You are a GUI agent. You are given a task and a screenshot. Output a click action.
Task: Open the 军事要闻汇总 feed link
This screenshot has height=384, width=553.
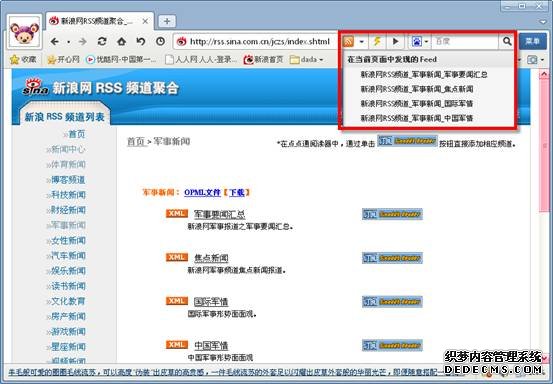click(x=219, y=214)
